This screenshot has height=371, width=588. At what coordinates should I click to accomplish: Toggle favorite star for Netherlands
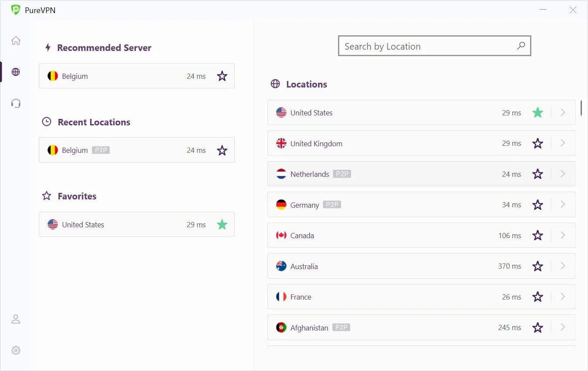[538, 174]
